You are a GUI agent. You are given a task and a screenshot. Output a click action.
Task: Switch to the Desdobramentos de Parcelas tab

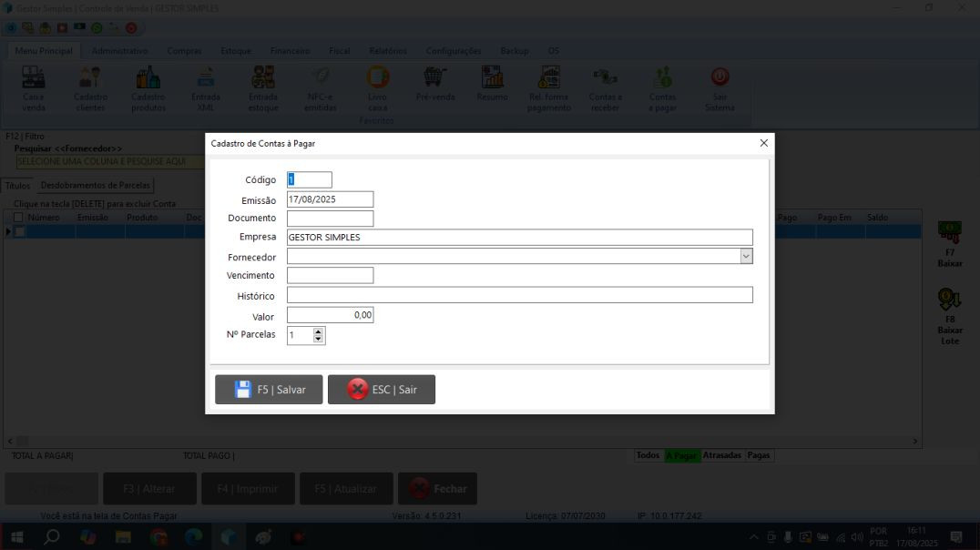click(x=96, y=186)
